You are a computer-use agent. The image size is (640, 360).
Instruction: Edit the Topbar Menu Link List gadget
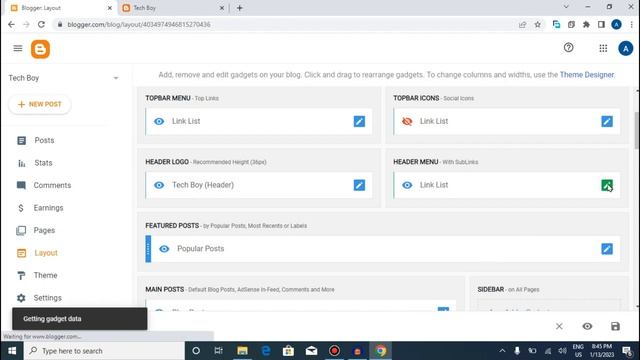coord(359,121)
